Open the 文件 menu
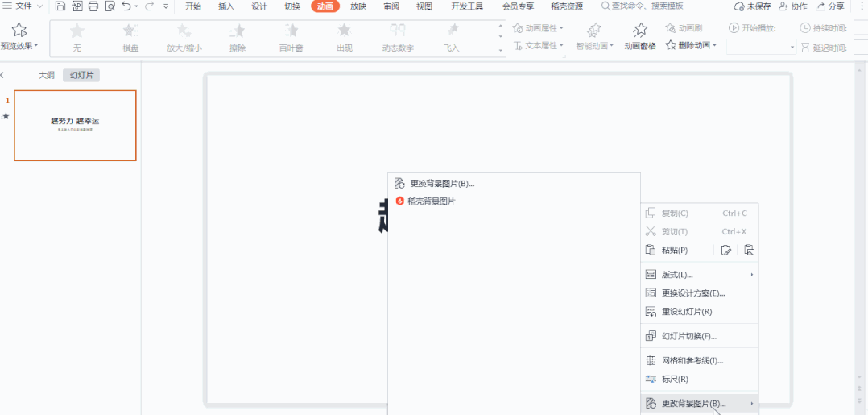Screen dimensions: 868x415 pos(23,6)
